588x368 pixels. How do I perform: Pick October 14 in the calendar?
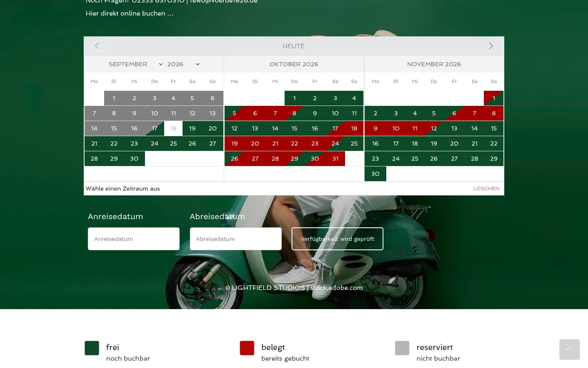pyautogui.click(x=275, y=128)
